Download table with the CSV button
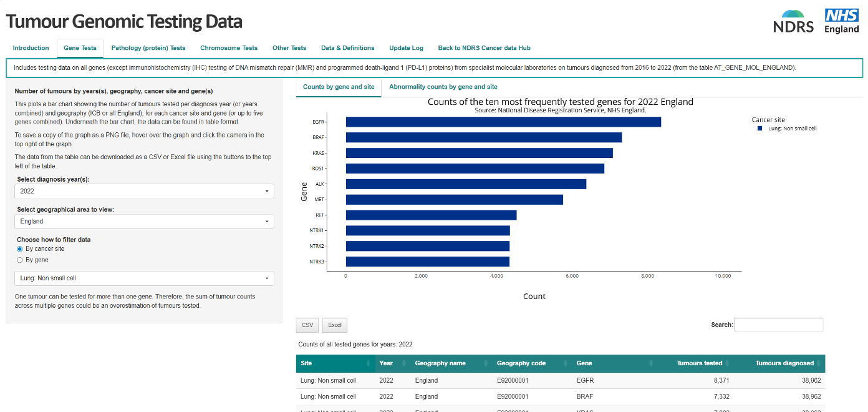Screen dimensions: 868x412 coord(307,325)
